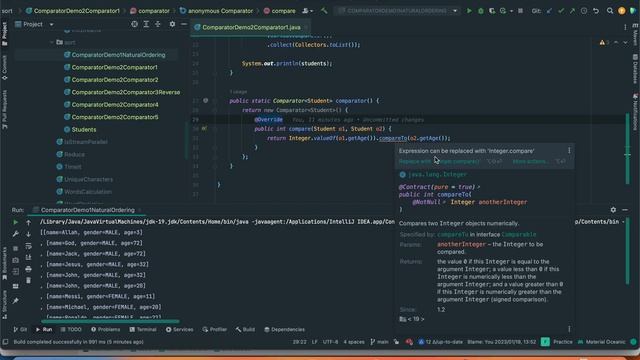The width and height of the screenshot is (640, 360).
Task: Toggle scroll to end in Run console
Action: point(28,257)
